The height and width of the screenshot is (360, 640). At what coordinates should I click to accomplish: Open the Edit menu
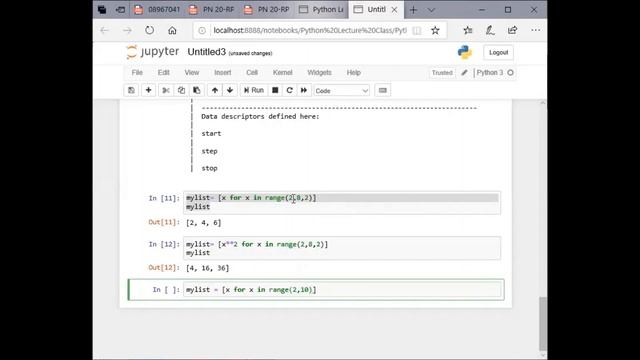[x=164, y=73]
